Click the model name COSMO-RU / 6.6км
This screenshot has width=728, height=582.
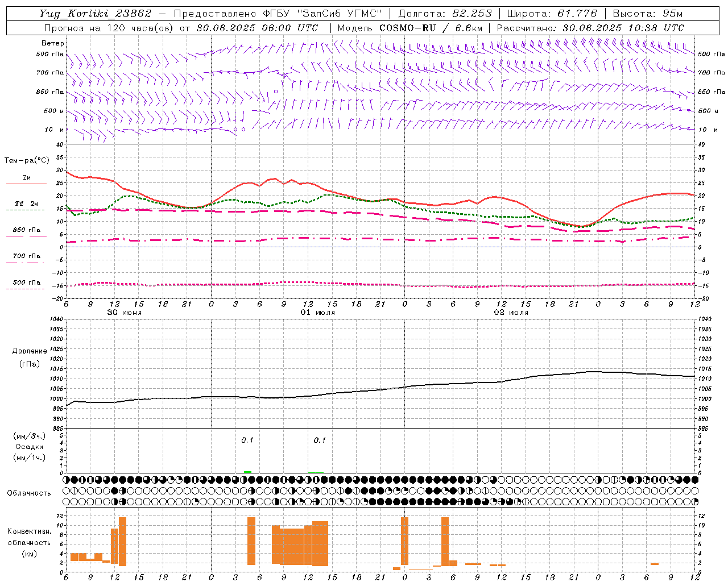(431, 28)
